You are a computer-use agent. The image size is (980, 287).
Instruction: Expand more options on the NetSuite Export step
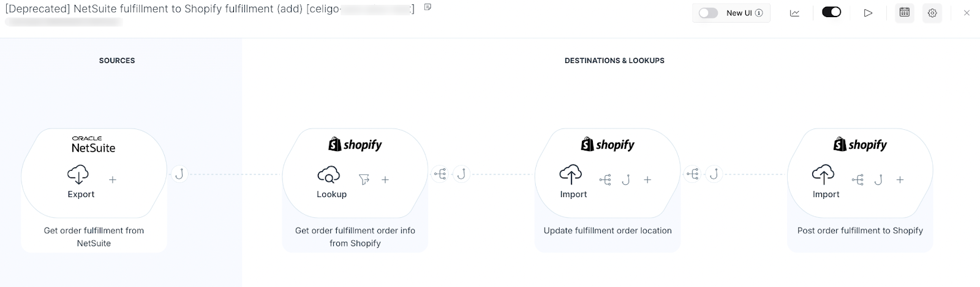[x=113, y=180]
